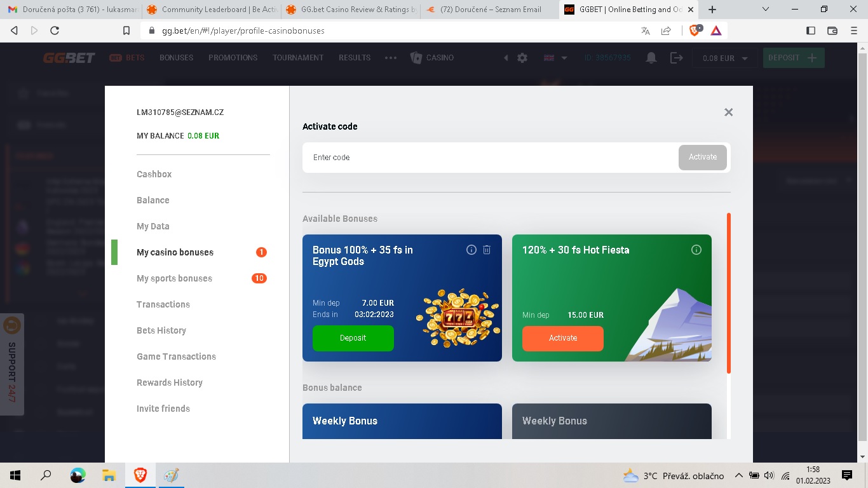Close the profile dialog with X

[728, 112]
